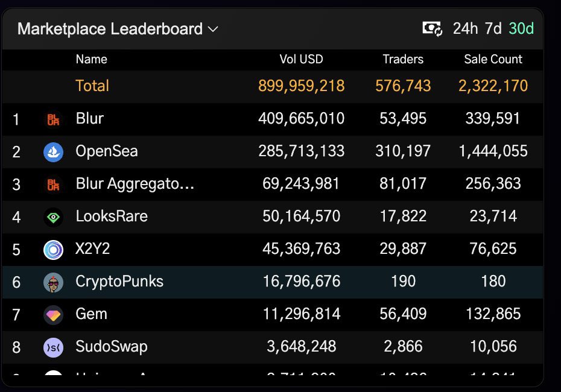Click the Marketplace Leaderboard title

[110, 29]
